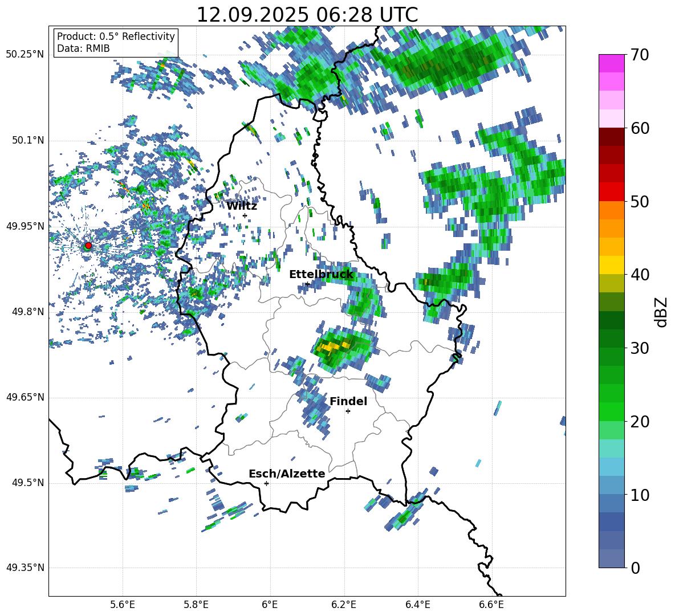This screenshot has width=675, height=616.
Task: Click the '50.25°N' latitude label
Action: [25, 55]
